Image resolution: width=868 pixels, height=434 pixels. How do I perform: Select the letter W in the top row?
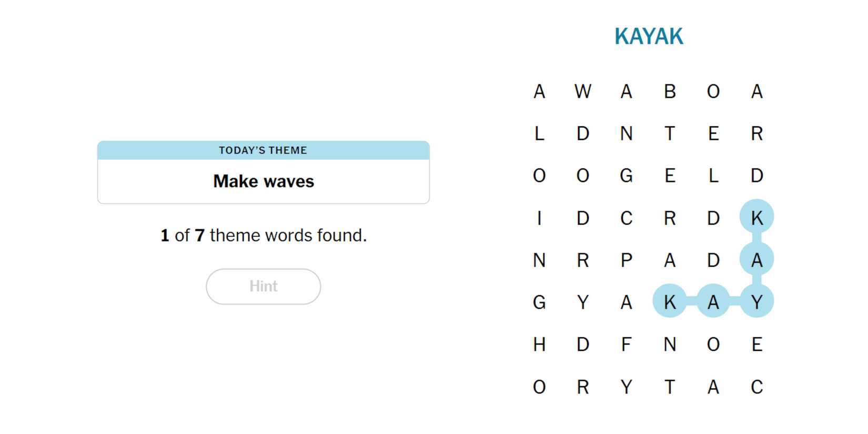582,92
